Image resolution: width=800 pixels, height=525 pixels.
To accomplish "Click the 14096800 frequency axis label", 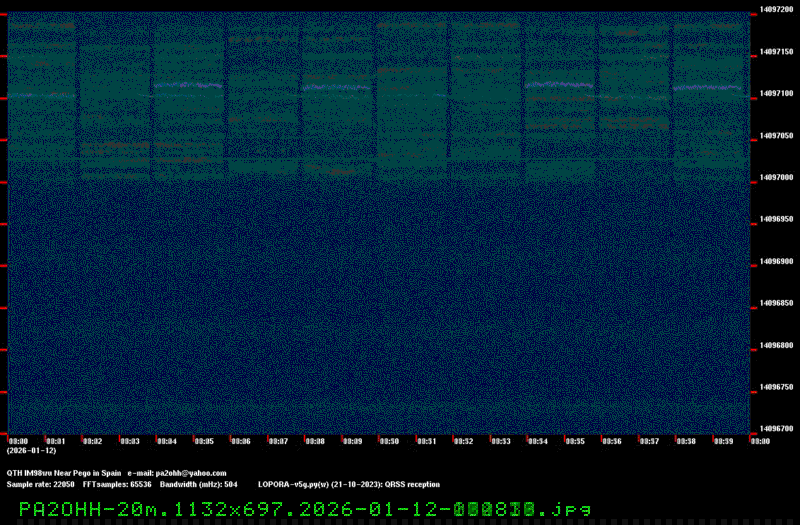I will point(776,345).
